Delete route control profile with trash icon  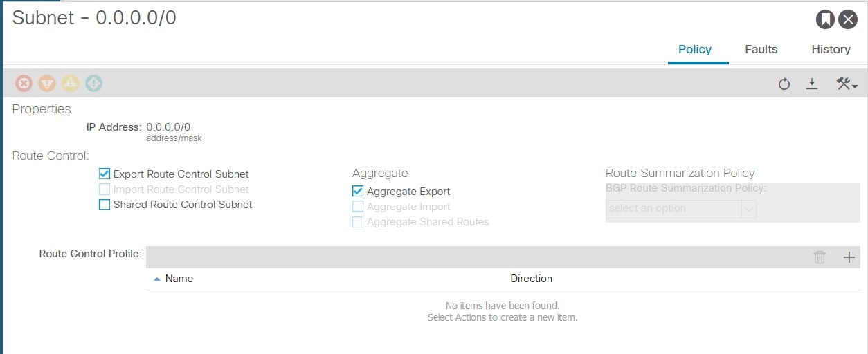(x=820, y=257)
